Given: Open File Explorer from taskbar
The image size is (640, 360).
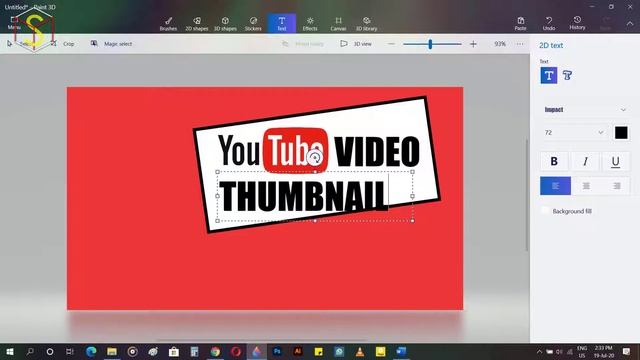Looking at the screenshot, I should click(112, 351).
